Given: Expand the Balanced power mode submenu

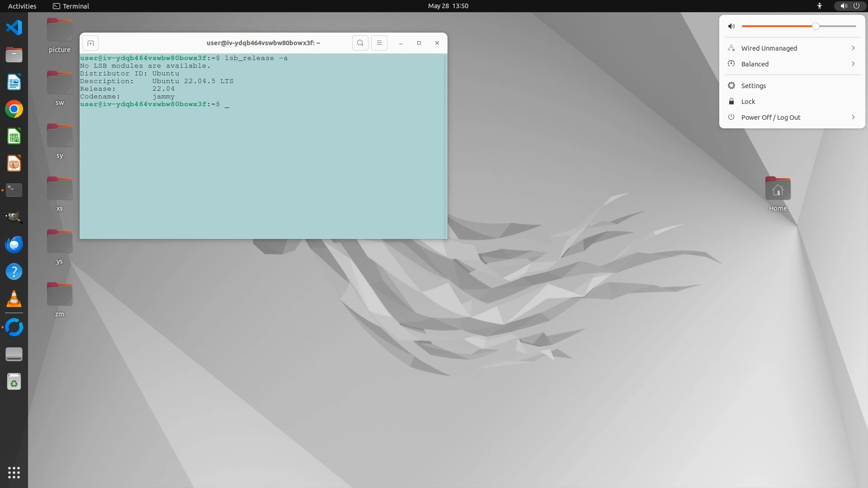Looking at the screenshot, I should [x=792, y=64].
